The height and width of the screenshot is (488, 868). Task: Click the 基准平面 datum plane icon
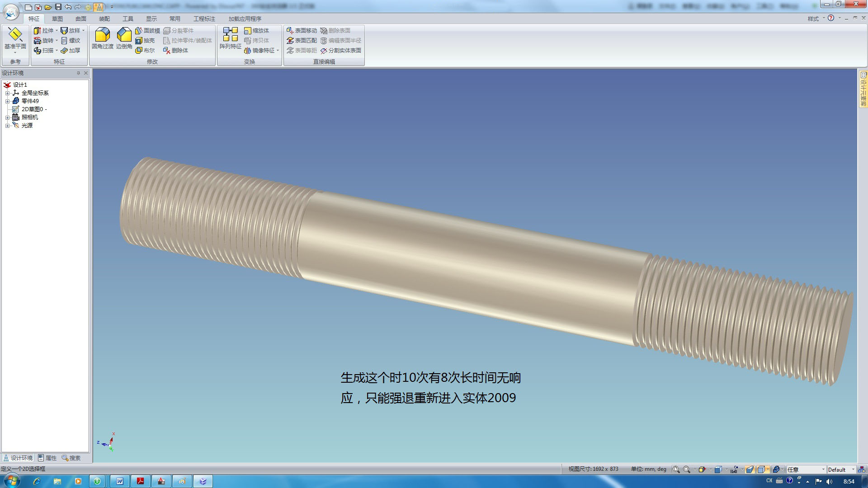click(15, 35)
